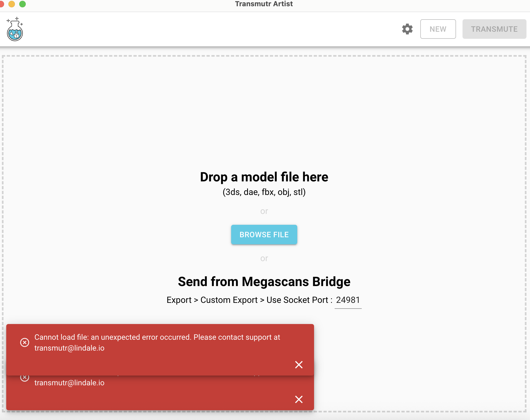
Task: Maximize window with green button
Action: tap(22, 4)
